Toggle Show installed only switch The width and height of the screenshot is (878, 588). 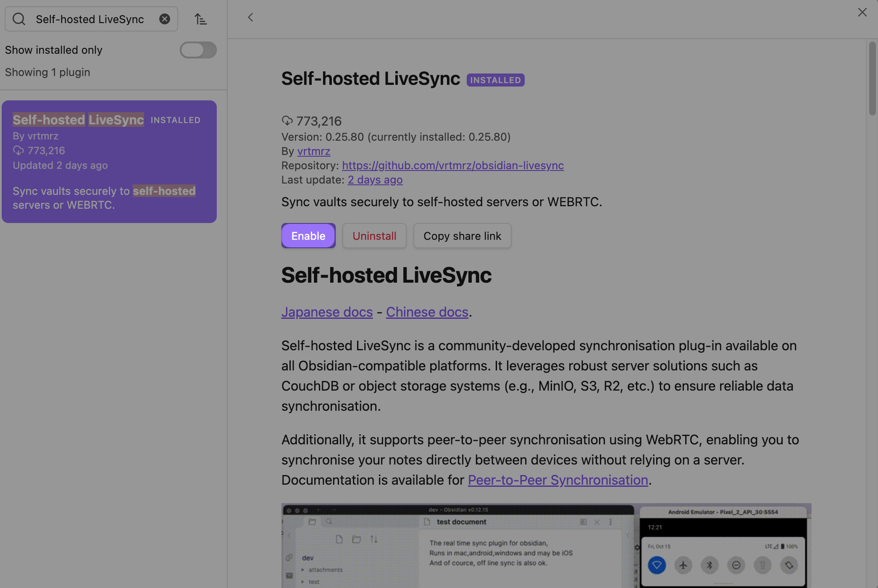198,50
